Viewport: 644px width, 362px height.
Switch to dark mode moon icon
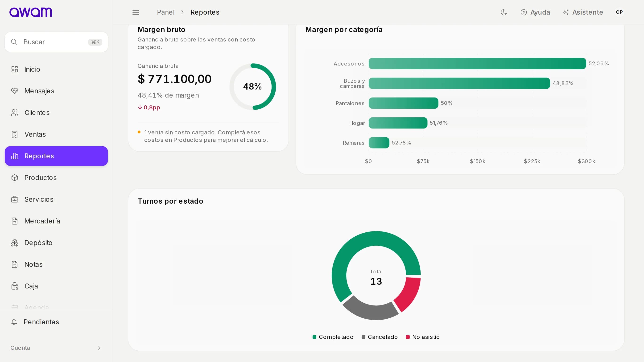(x=504, y=12)
